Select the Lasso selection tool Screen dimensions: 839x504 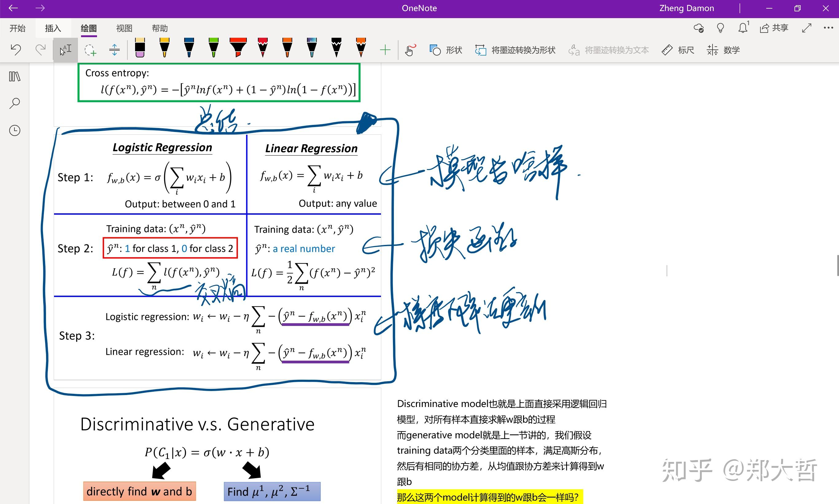pos(90,50)
